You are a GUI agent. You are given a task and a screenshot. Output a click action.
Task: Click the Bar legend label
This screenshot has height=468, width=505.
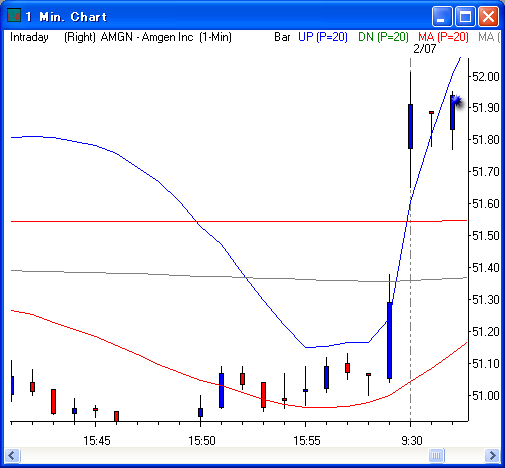click(x=282, y=37)
